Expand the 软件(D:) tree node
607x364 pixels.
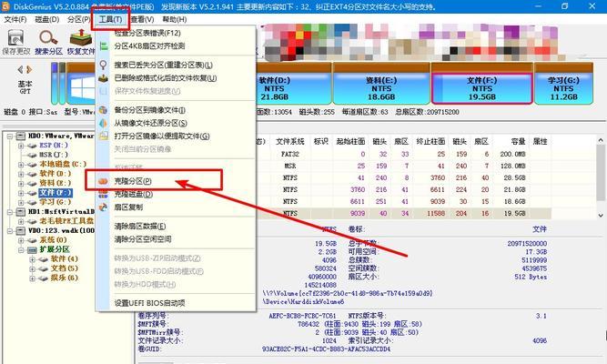point(21,174)
